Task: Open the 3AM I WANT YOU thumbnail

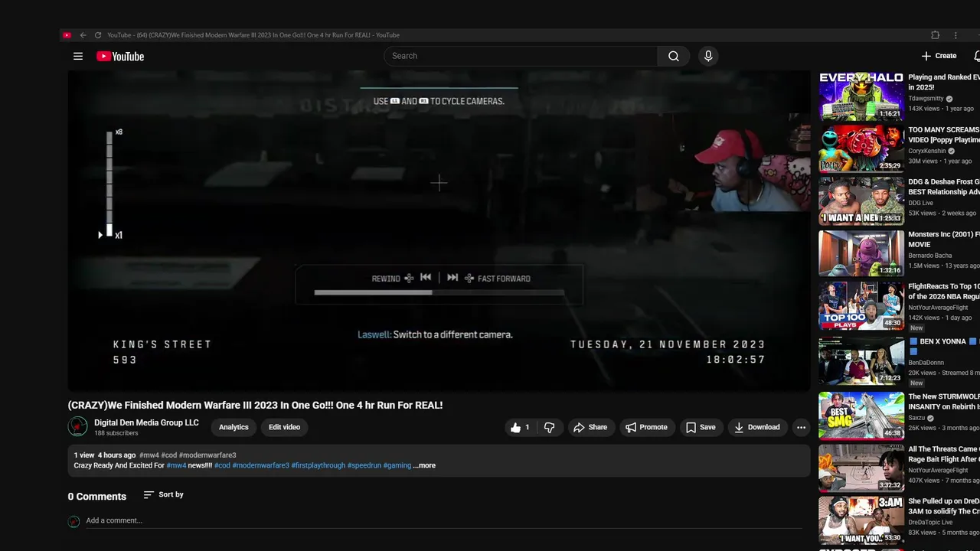Action: (861, 520)
